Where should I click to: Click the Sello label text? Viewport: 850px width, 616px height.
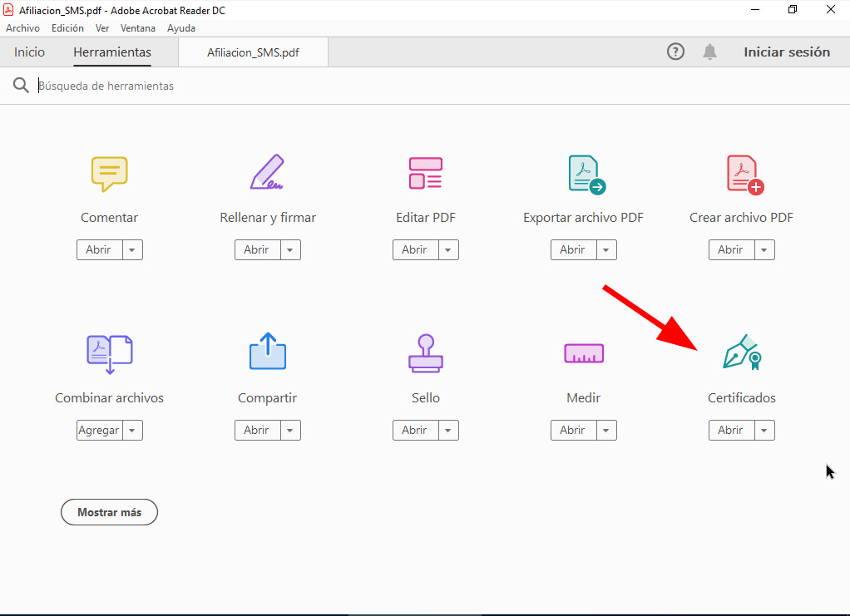coord(426,397)
